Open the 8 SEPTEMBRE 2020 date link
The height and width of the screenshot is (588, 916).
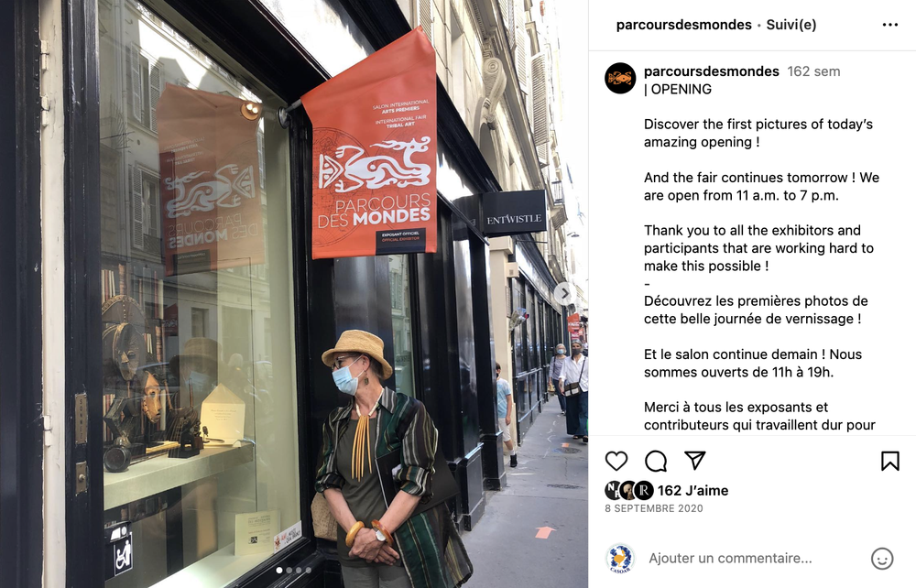tap(654, 508)
